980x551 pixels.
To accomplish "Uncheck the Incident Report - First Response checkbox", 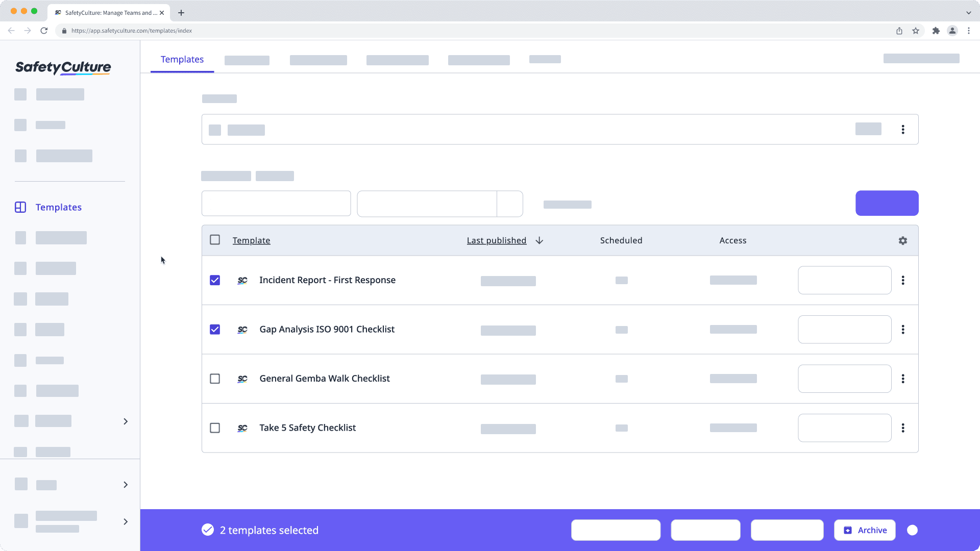I will 215,280.
